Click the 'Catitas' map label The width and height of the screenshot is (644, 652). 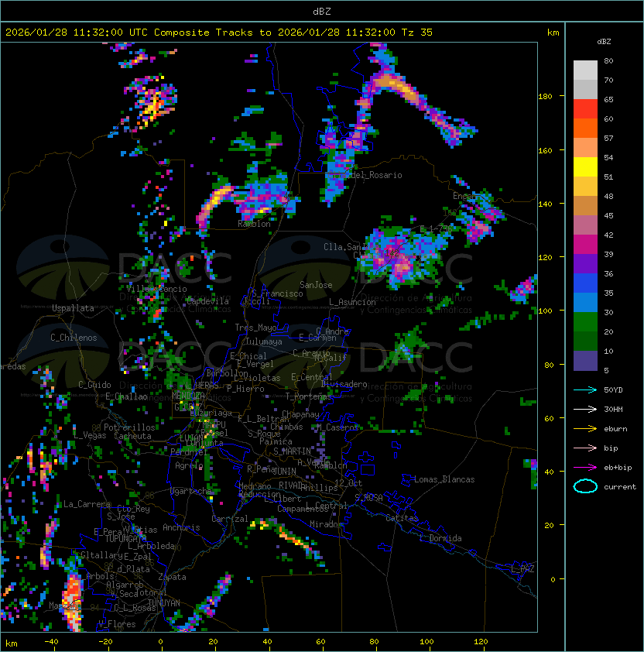click(402, 518)
